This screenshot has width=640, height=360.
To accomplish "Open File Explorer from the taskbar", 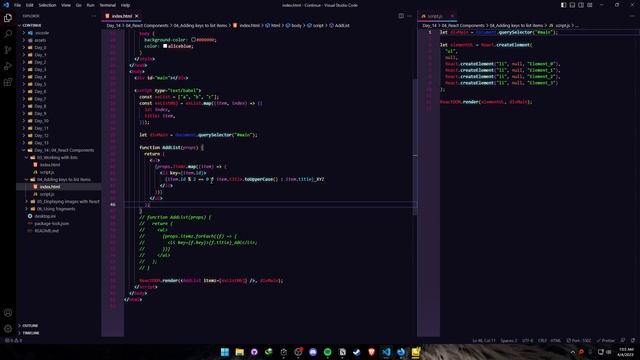I will [x=240, y=352].
